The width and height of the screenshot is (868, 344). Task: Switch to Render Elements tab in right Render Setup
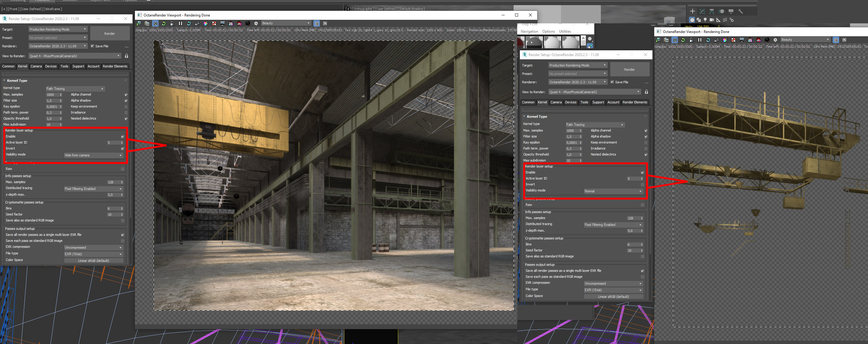coord(634,102)
